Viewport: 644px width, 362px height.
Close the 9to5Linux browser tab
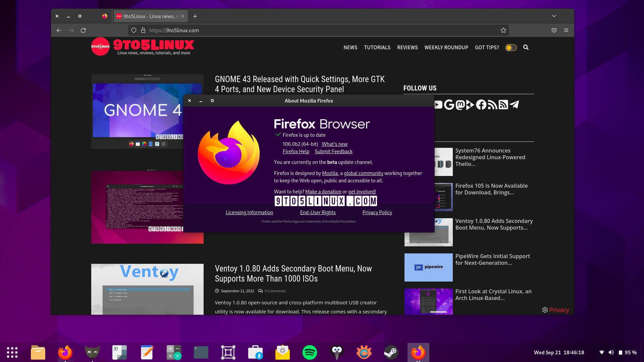coord(182,16)
